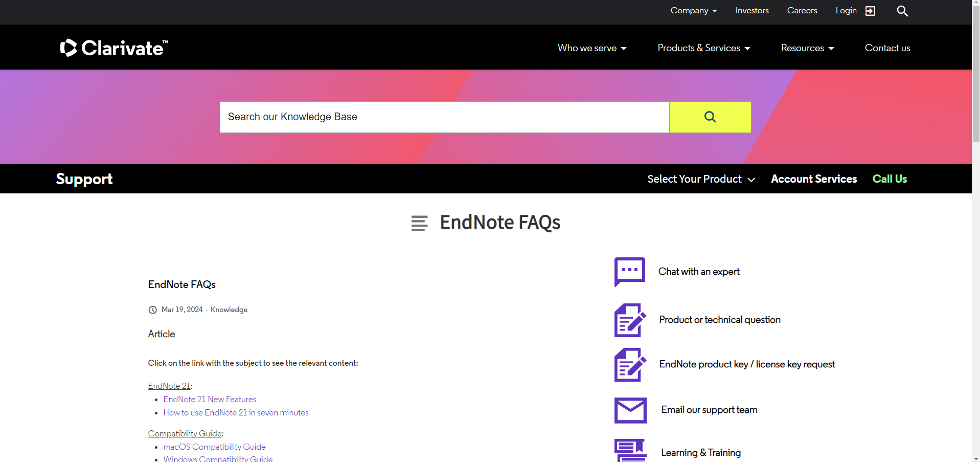
Task: Click the clock icon next to Mar 19, 2024
Action: pyautogui.click(x=152, y=310)
